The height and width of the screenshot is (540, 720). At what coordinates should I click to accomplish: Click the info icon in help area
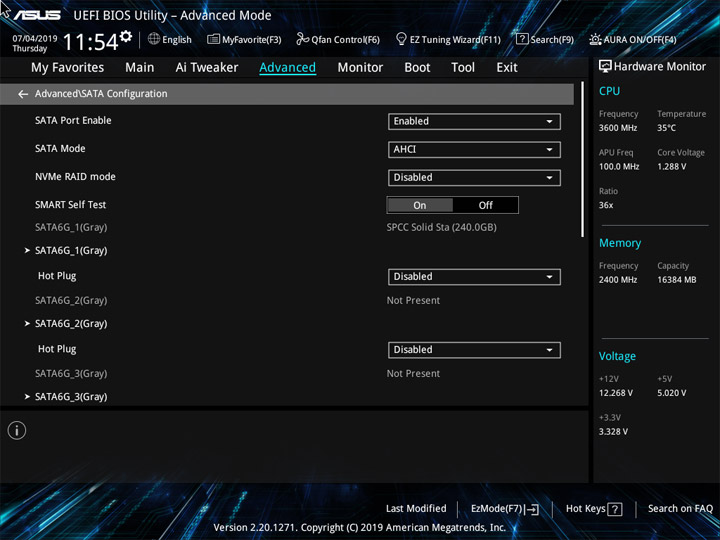(x=17, y=430)
